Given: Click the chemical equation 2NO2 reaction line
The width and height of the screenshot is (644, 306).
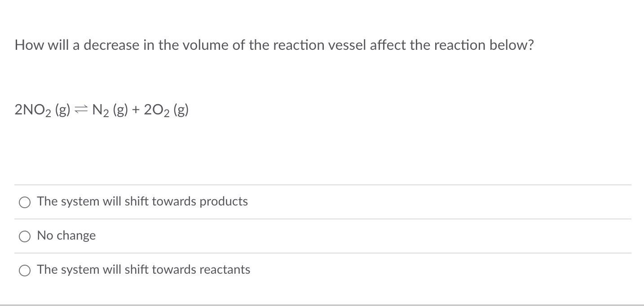Looking at the screenshot, I should (101, 109).
